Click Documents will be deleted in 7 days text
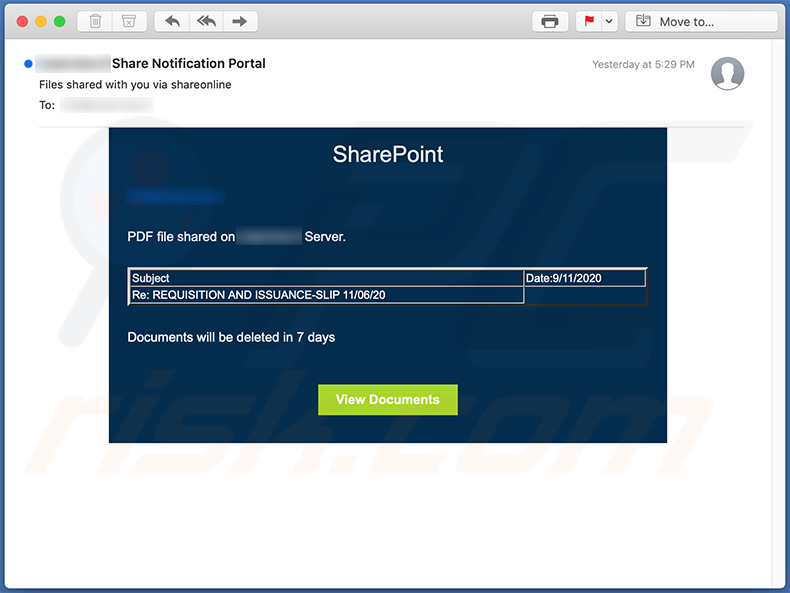This screenshot has height=593, width=790. 231,337
